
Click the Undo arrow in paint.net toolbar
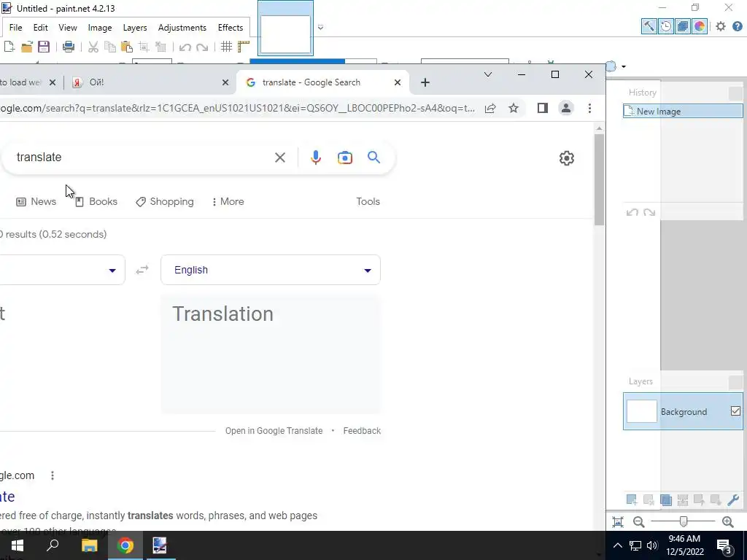tap(185, 47)
